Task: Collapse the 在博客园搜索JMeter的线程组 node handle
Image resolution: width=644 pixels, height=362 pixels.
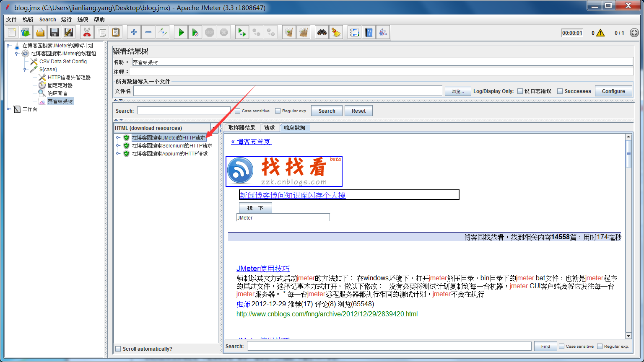Action: pyautogui.click(x=17, y=53)
